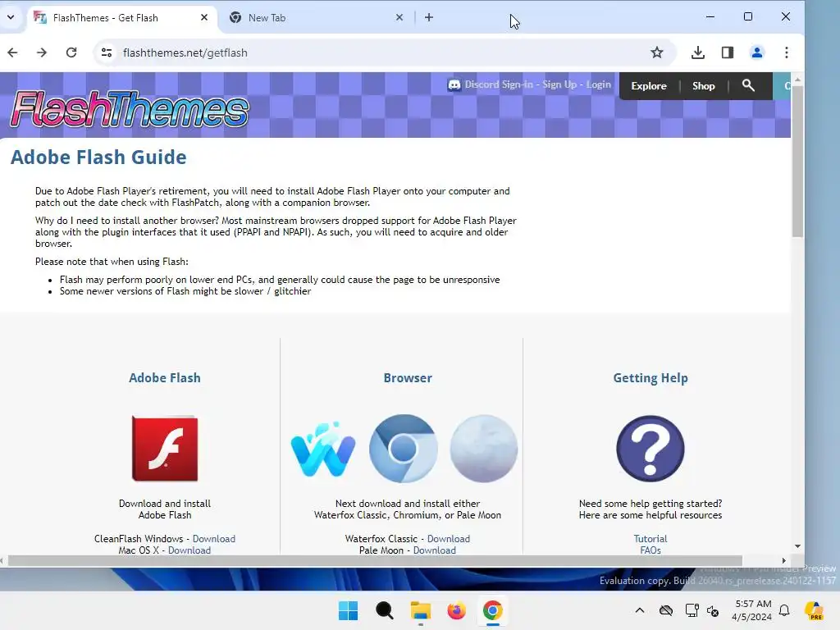
Task: Switch to the New Tab tab
Action: click(316, 18)
